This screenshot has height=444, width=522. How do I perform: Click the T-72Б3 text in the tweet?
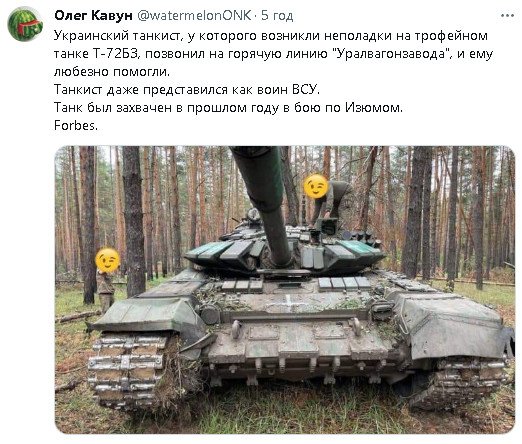tap(114, 54)
